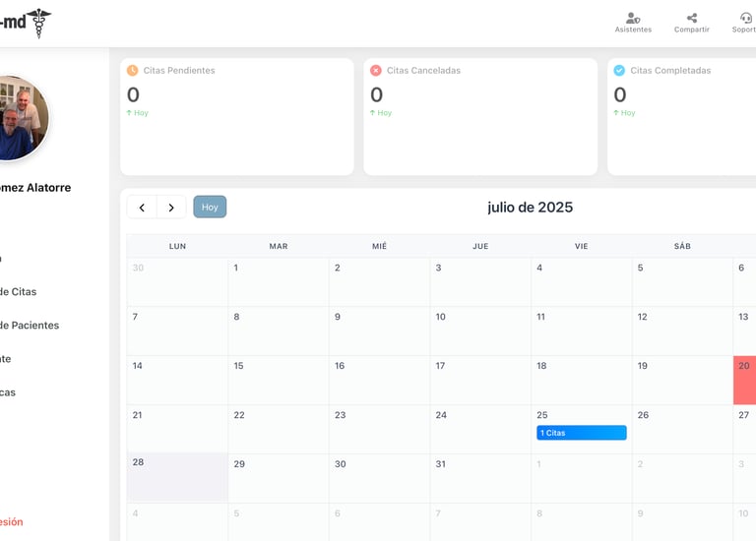Select the highlighted day 20 cell

coord(744,380)
